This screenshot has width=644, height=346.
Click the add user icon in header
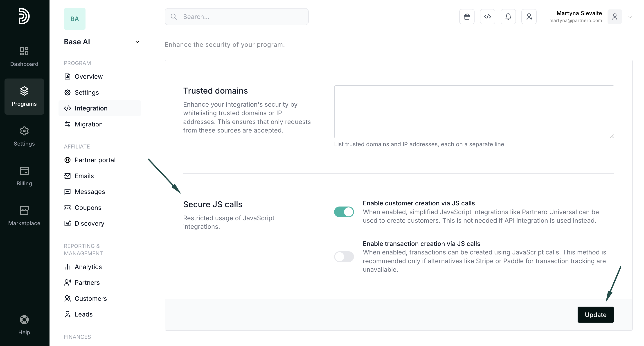coord(529,17)
